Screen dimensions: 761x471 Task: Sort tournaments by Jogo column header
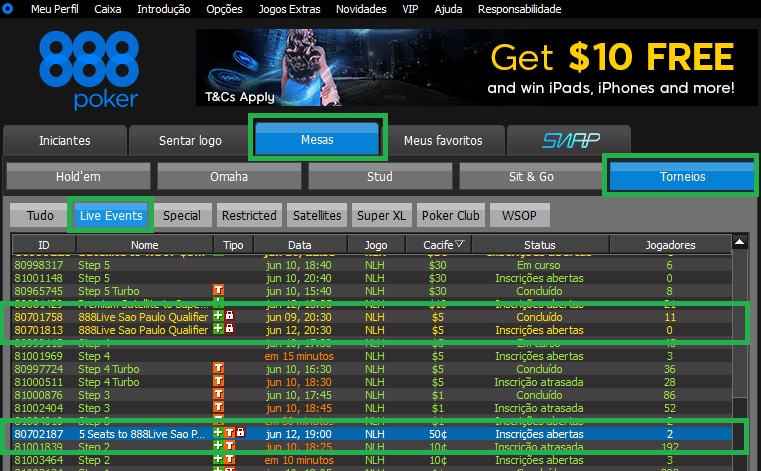click(376, 245)
